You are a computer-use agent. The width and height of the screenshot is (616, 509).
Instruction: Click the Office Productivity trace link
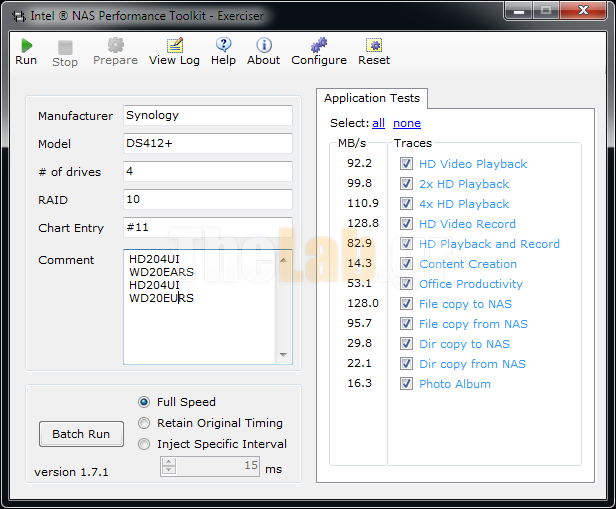coord(471,284)
